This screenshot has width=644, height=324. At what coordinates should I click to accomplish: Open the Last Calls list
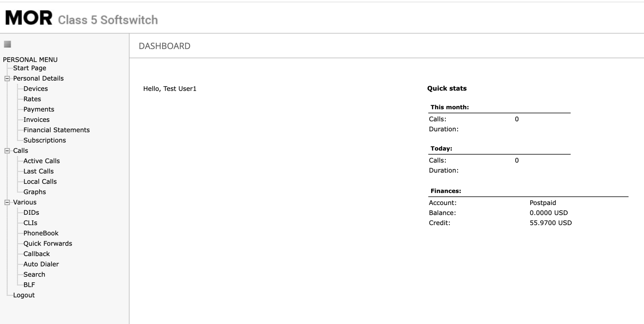[x=38, y=171]
